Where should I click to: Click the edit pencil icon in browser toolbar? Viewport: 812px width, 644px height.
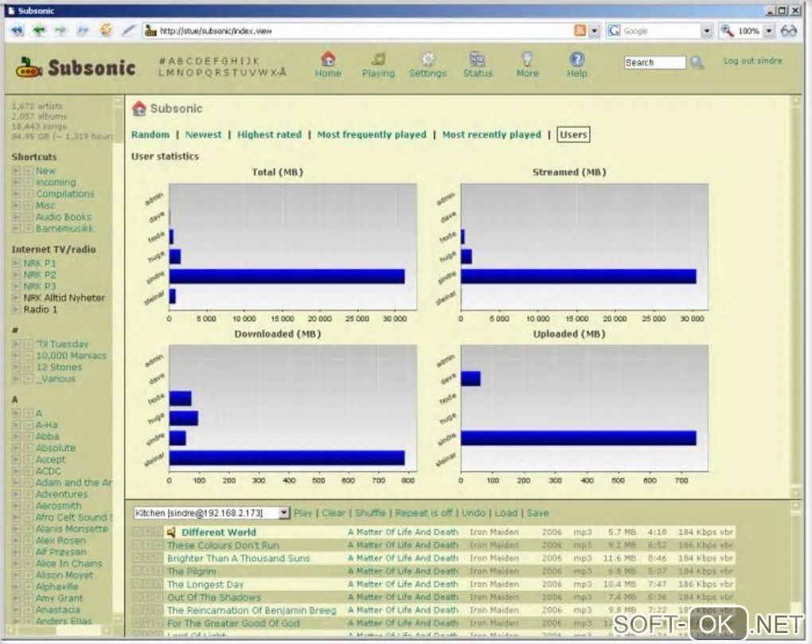pyautogui.click(x=128, y=30)
